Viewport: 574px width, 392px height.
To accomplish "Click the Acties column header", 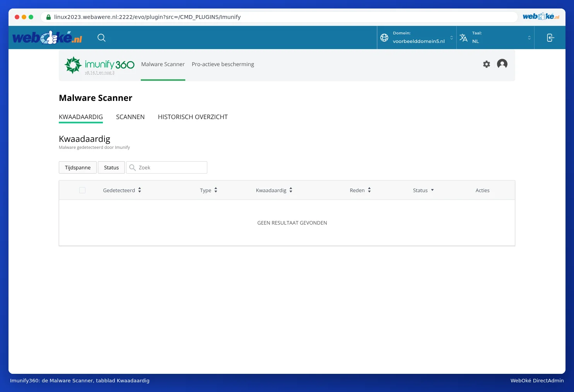I will (x=482, y=190).
